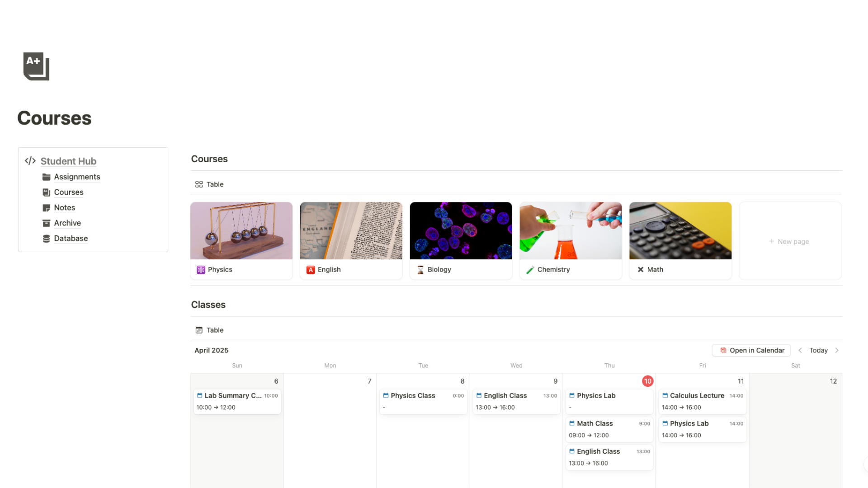Click the Student Hub code icon in sidebar
Image resolution: width=868 pixels, height=488 pixels.
(30, 161)
